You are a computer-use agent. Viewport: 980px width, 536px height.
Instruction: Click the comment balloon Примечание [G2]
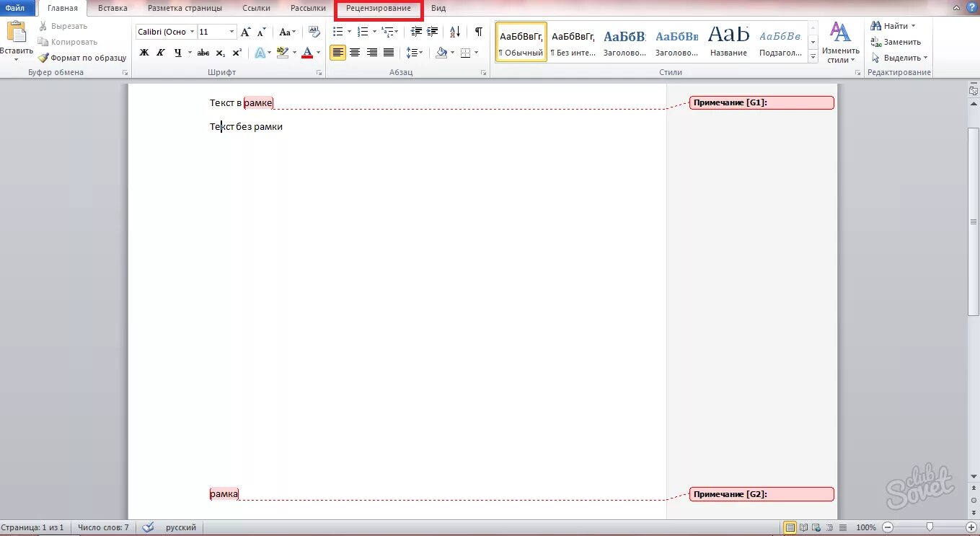[x=762, y=494]
